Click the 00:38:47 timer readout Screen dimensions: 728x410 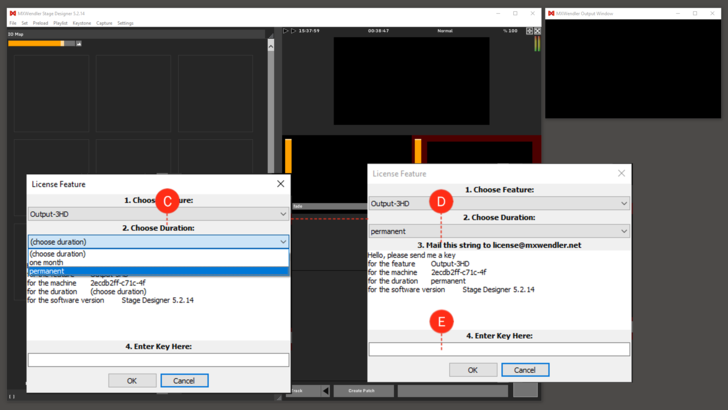tap(378, 31)
